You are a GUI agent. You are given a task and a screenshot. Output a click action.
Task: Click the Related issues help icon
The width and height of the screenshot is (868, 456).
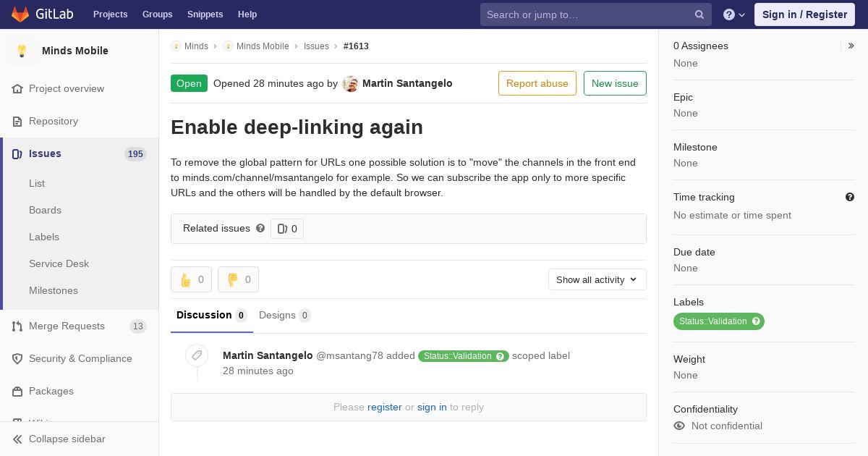point(260,228)
